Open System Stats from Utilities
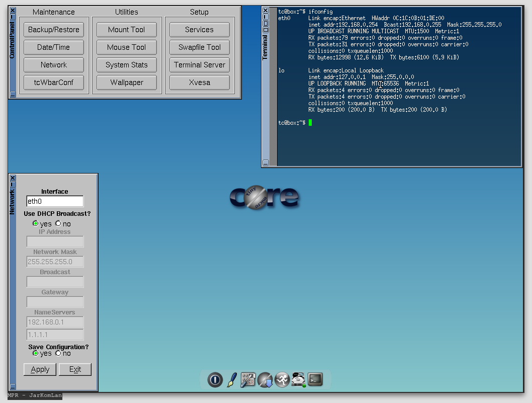The width and height of the screenshot is (532, 403). point(126,64)
